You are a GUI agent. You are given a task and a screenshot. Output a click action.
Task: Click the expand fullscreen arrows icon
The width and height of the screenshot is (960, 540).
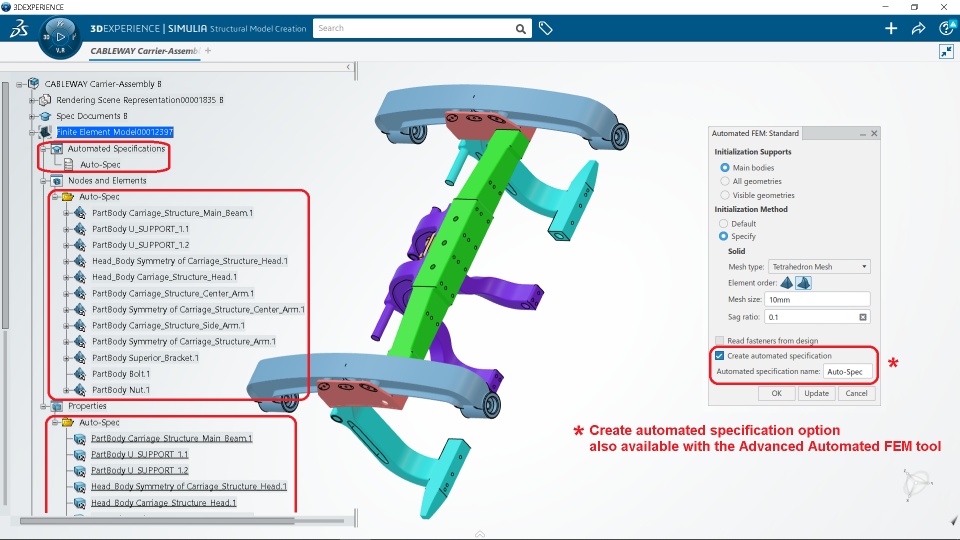click(x=947, y=51)
